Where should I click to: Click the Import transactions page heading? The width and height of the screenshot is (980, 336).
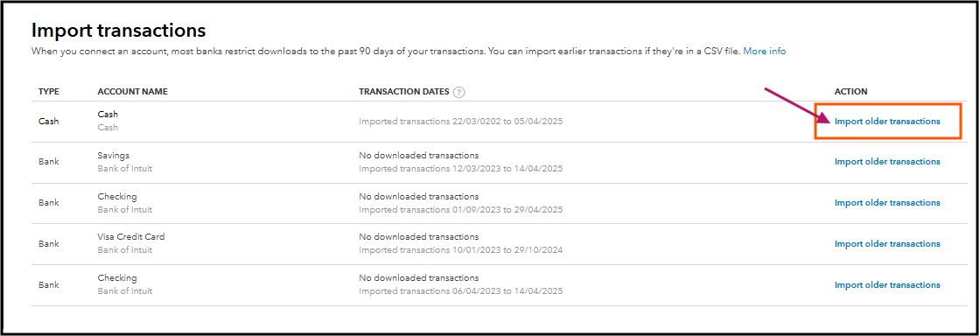click(x=119, y=30)
